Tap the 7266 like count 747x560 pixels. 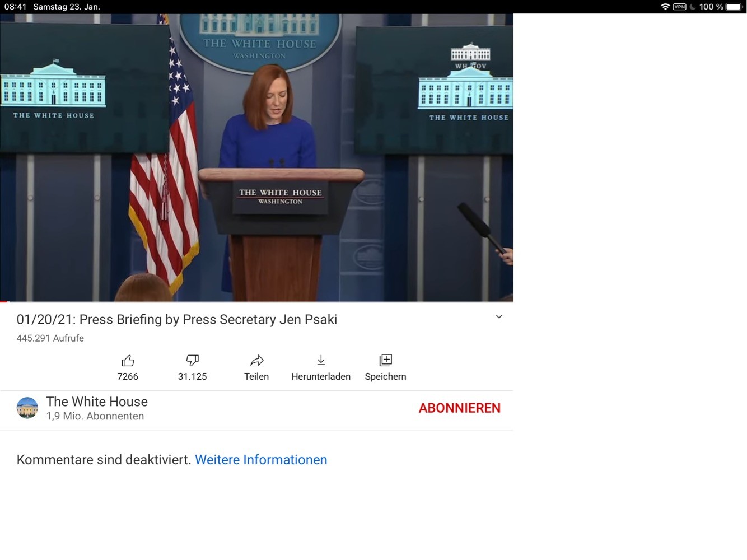pos(128,377)
